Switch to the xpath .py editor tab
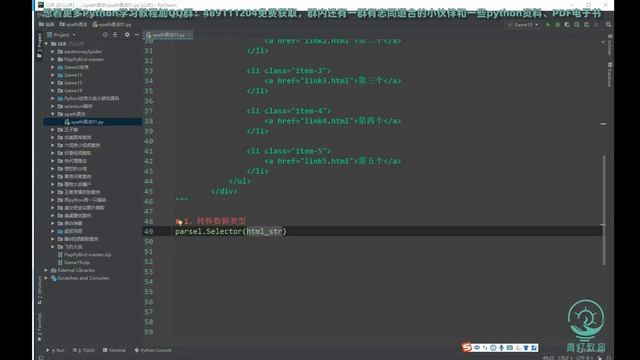This screenshot has height=360, width=640. [x=168, y=35]
